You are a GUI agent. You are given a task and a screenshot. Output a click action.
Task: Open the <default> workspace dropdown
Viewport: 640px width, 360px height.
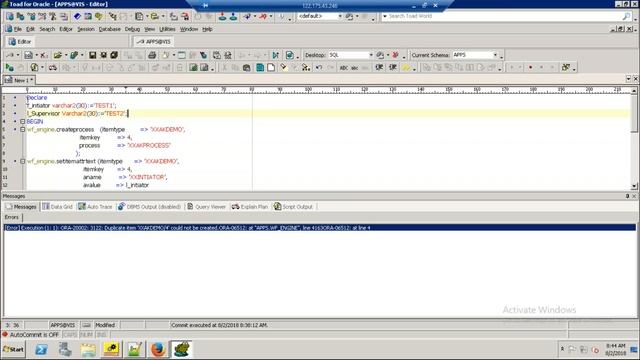tap(340, 16)
